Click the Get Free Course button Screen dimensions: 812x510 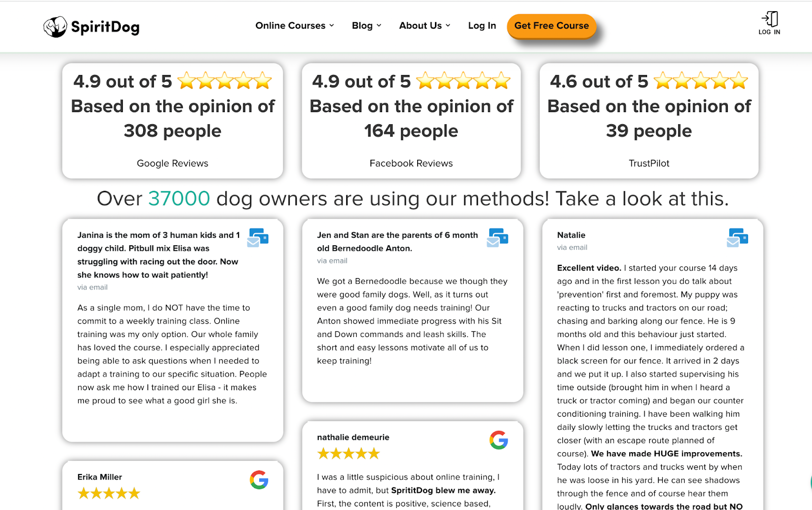point(552,26)
